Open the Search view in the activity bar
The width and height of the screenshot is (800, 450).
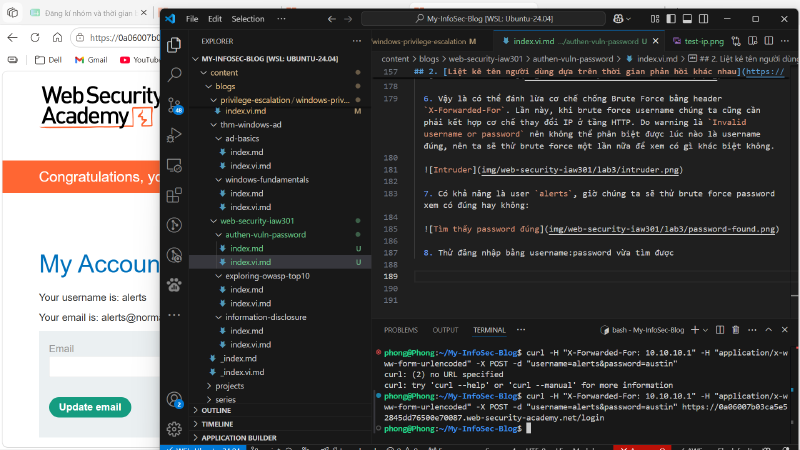coord(174,75)
